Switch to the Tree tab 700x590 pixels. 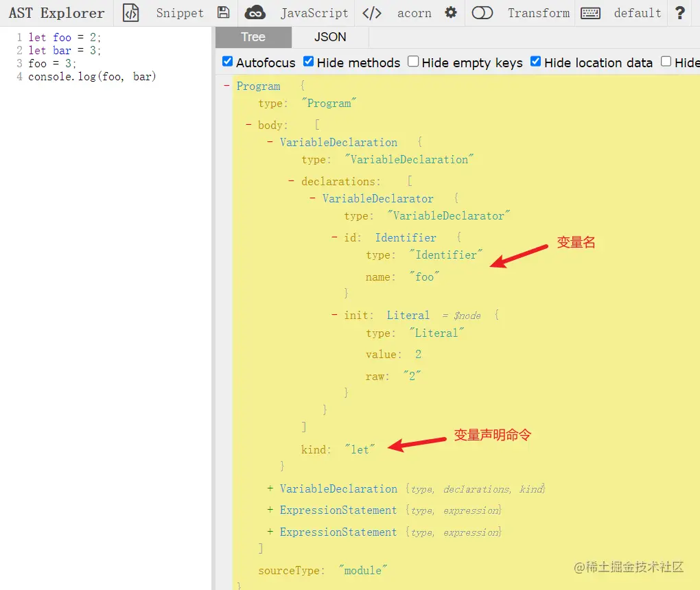[253, 37]
